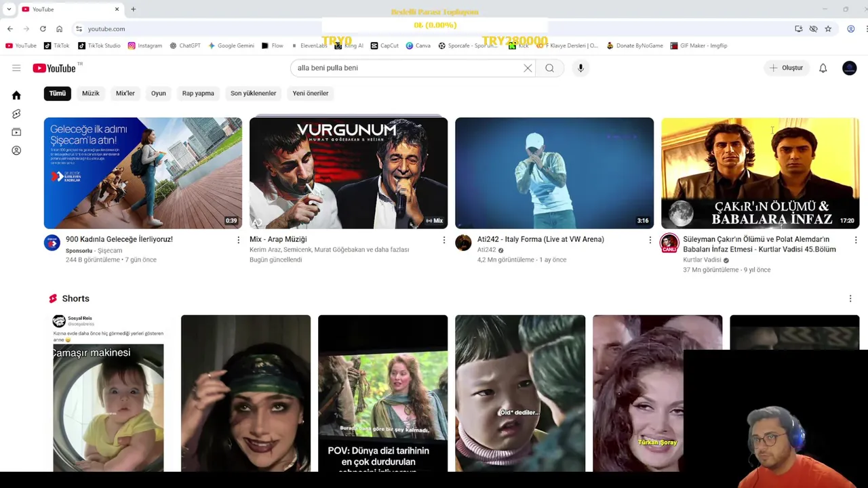Open the tab search dropdown arrow
This screenshot has height=488, width=868.
[x=9, y=9]
